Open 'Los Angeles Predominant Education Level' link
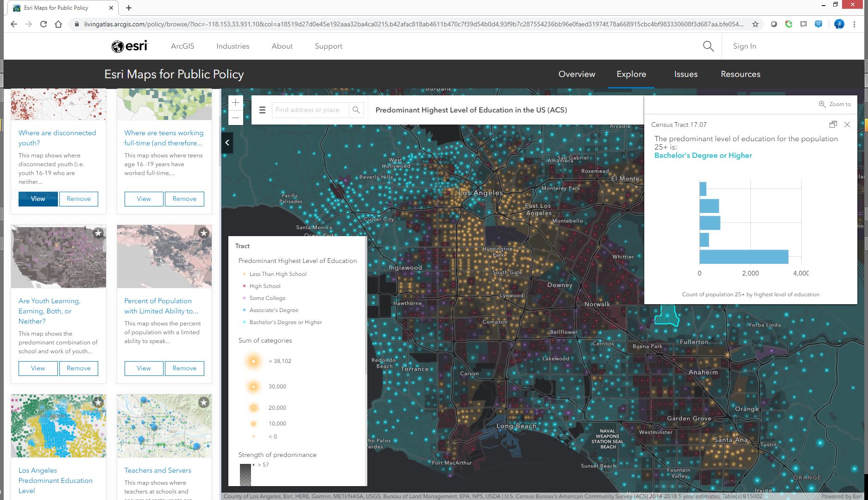This screenshot has height=500, width=868. pos(55,481)
